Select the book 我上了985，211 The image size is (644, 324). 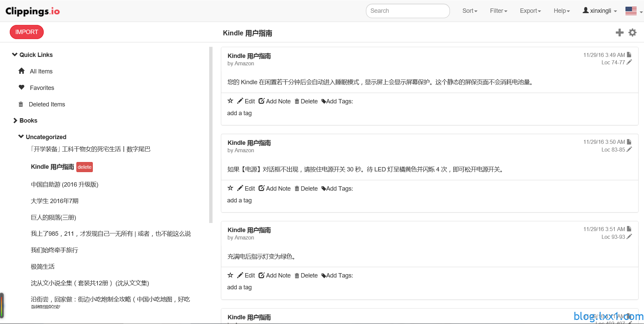click(x=111, y=234)
